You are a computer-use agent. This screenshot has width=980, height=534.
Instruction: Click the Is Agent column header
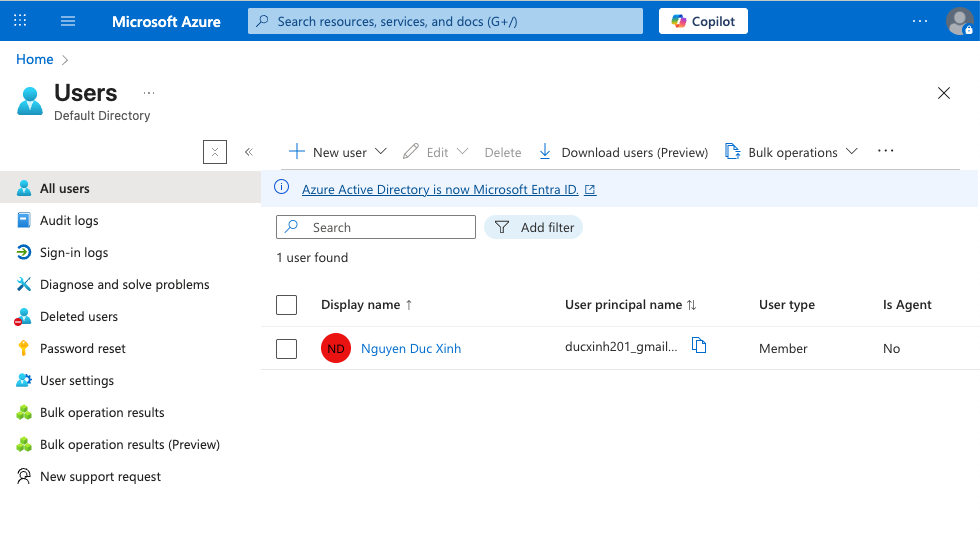click(x=907, y=305)
